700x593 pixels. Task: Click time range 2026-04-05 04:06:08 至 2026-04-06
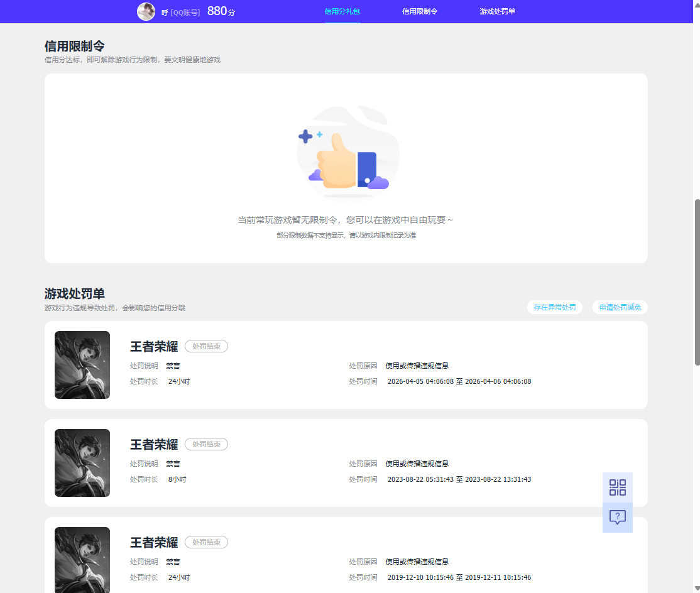tap(459, 381)
